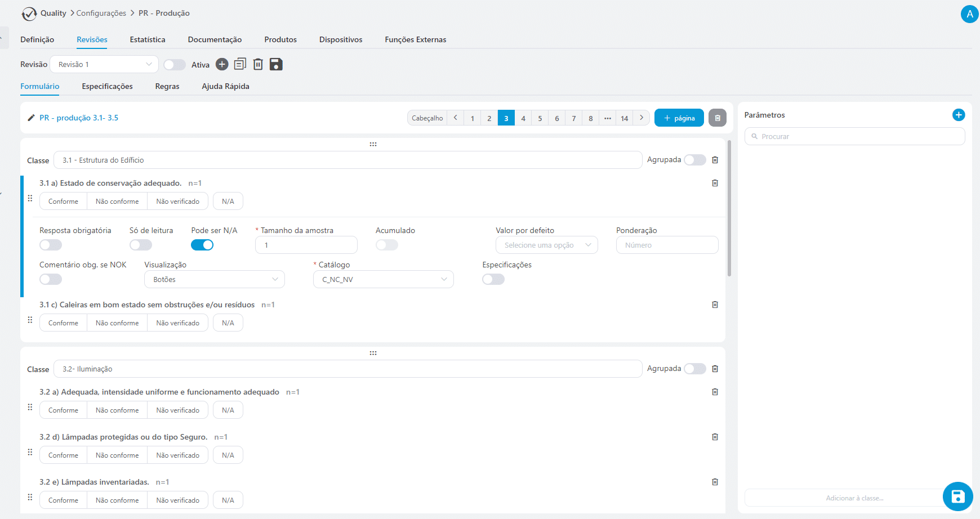Expand the Visualização Botões dropdown
Screen dimensions: 980x519
tap(215, 279)
